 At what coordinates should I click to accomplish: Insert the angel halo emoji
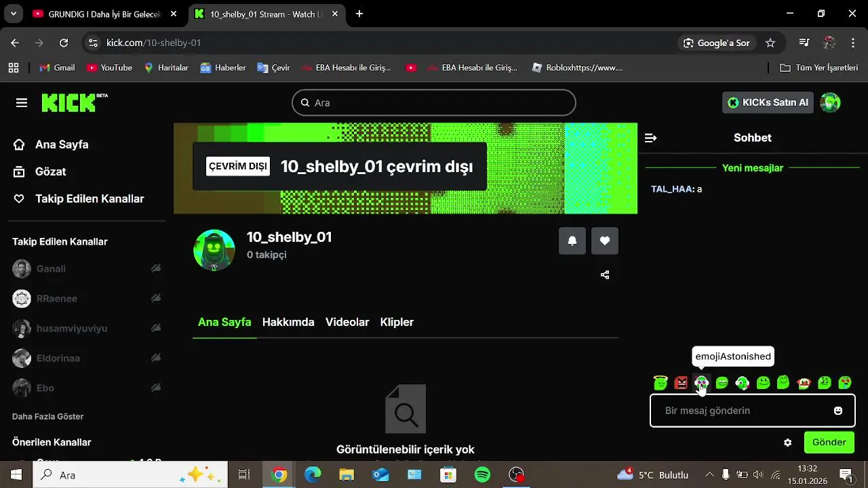pos(660,383)
